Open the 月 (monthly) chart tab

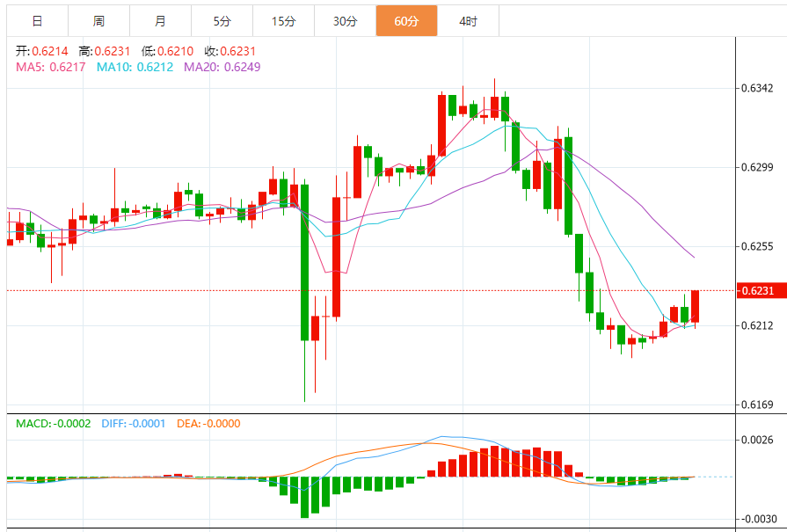[x=160, y=21]
